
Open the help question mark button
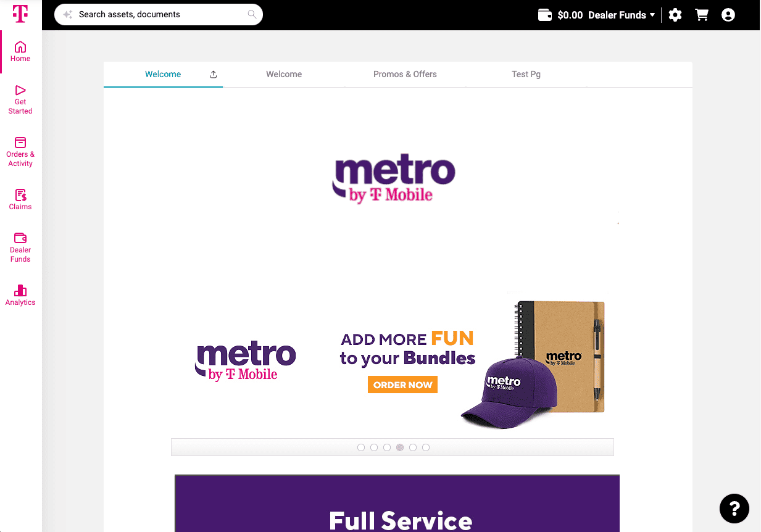click(734, 509)
